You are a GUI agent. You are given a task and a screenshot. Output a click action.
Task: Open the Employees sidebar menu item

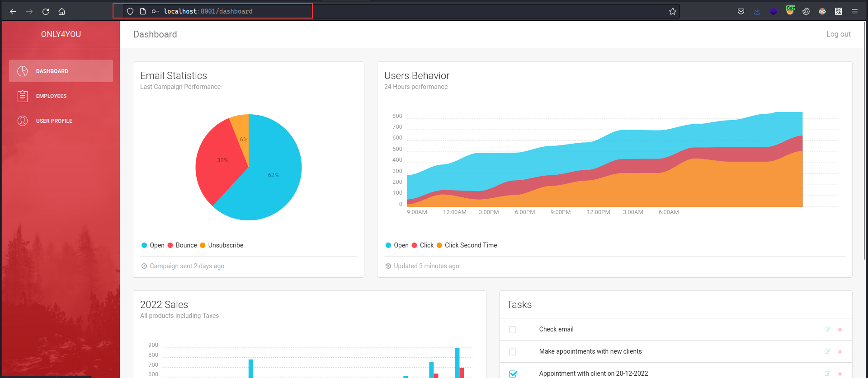pyautogui.click(x=61, y=96)
